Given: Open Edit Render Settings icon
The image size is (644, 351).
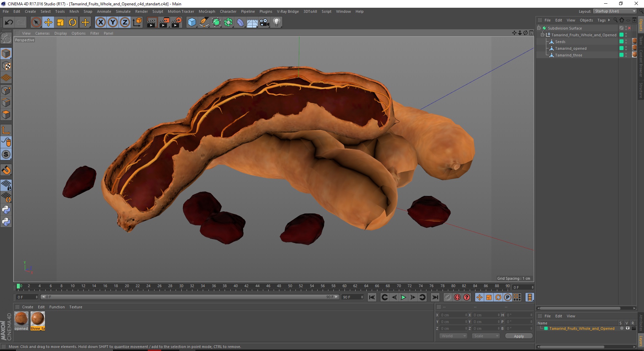Looking at the screenshot, I should point(177,23).
